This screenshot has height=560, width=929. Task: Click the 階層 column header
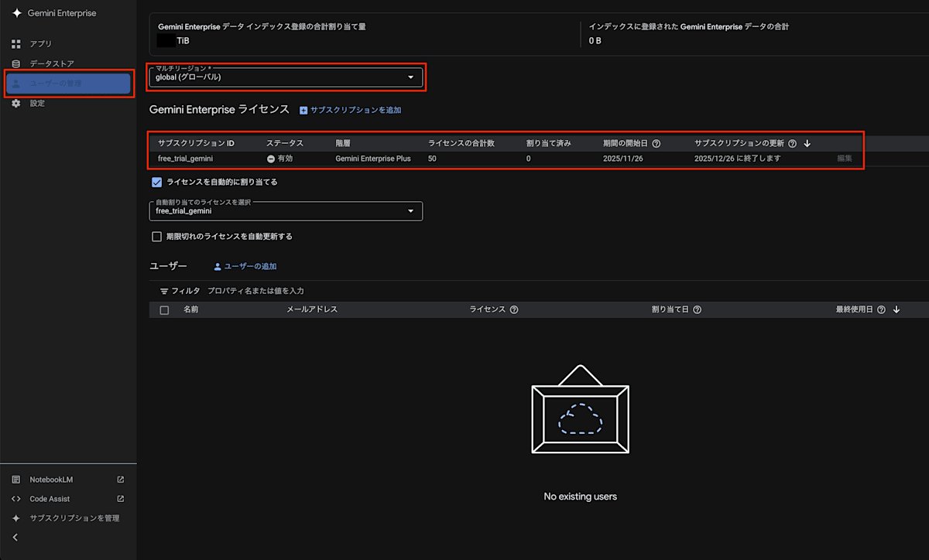pos(344,143)
